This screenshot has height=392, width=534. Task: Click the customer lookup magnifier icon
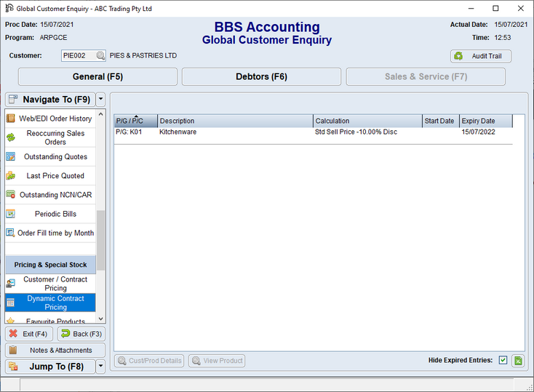(101, 56)
